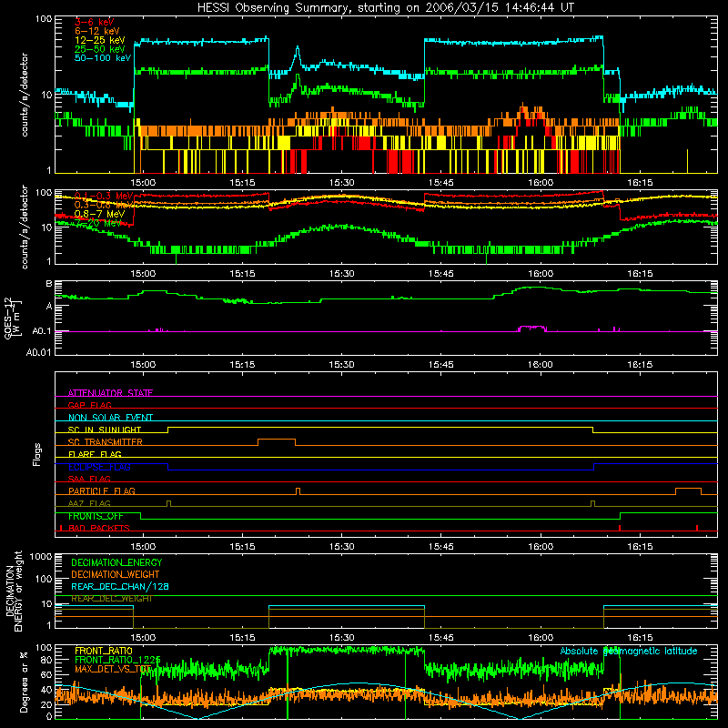Select the DECIMATION_ENERGY legend label

click(116, 562)
